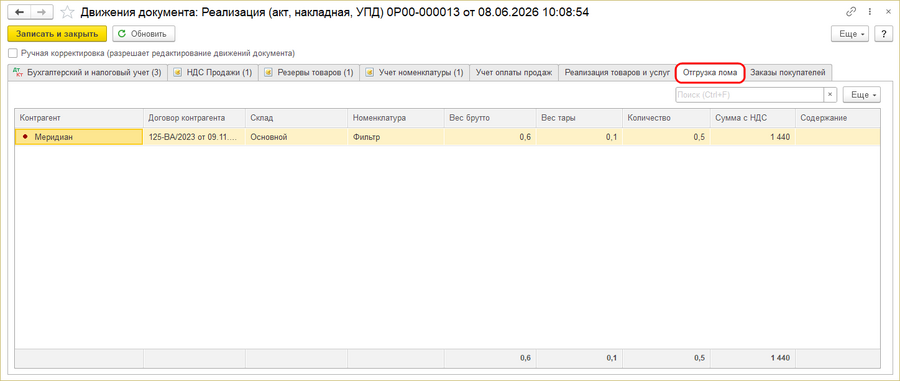Select the Основной warehouse cell
900x381 pixels.
coord(296,137)
